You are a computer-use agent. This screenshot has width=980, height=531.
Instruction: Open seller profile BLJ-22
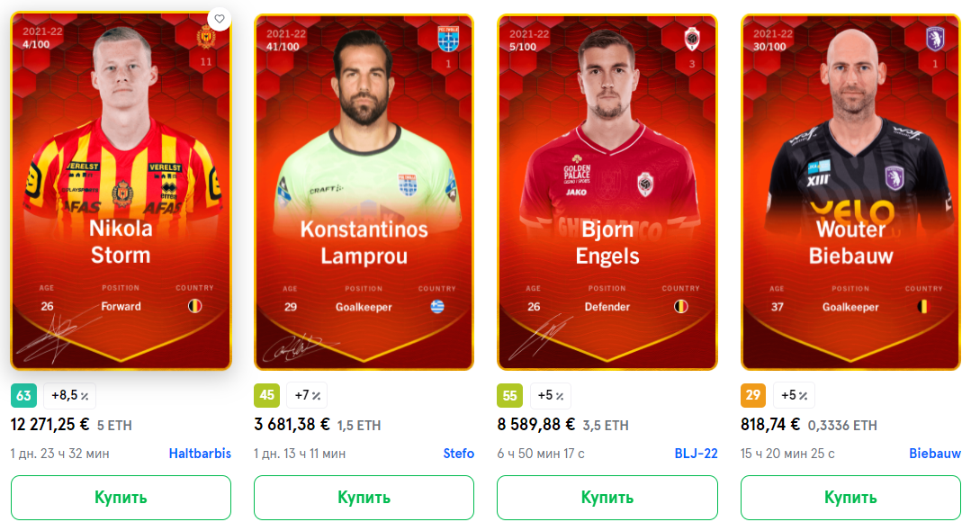pyautogui.click(x=696, y=454)
